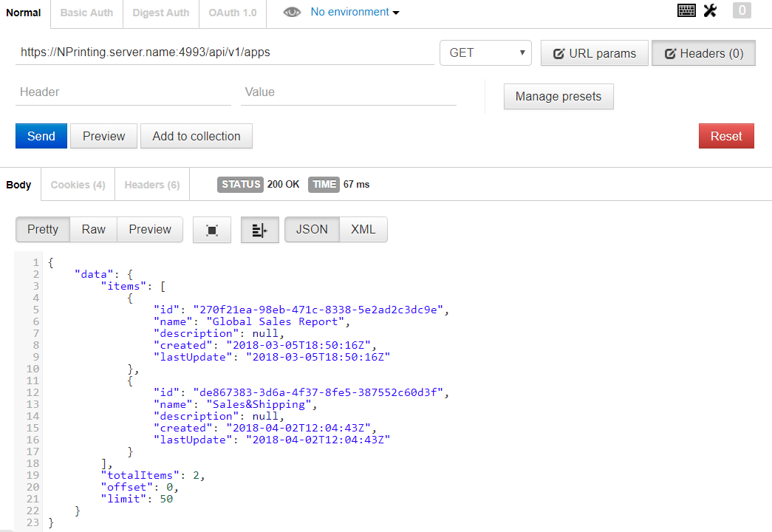Click "Global Sales Report" name value
The image size is (772, 532).
(x=276, y=321)
